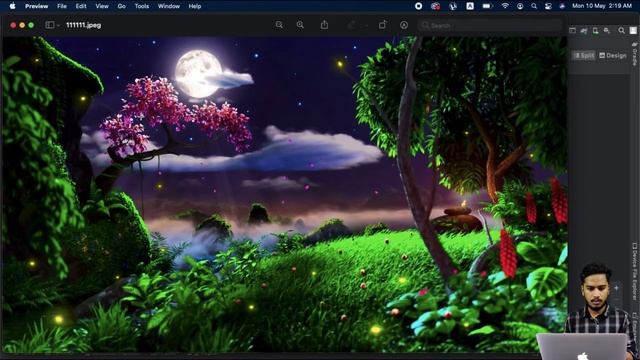Open Device File Explorer tool window

pyautogui.click(x=634, y=271)
